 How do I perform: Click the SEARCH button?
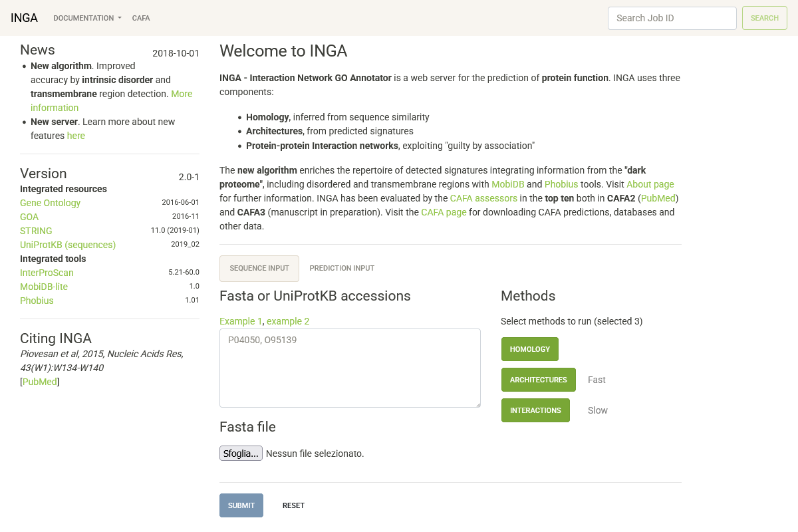(x=764, y=18)
